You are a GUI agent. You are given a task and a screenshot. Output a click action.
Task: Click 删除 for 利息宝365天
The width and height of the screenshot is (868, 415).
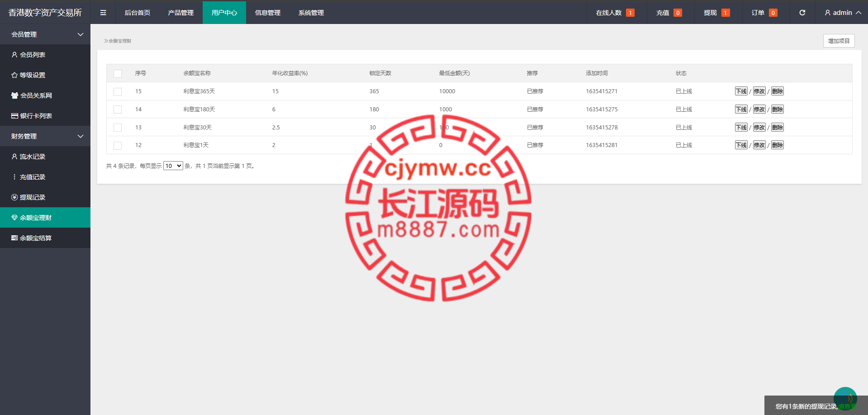[x=777, y=91]
